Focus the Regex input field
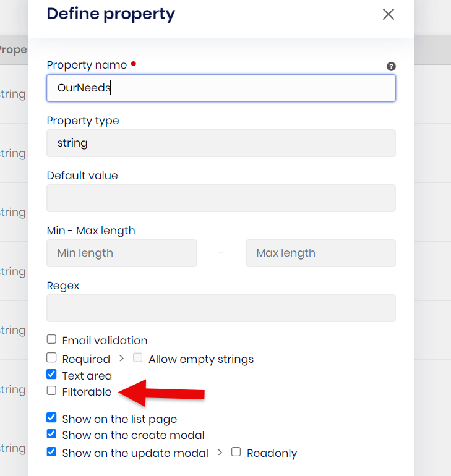 click(221, 308)
